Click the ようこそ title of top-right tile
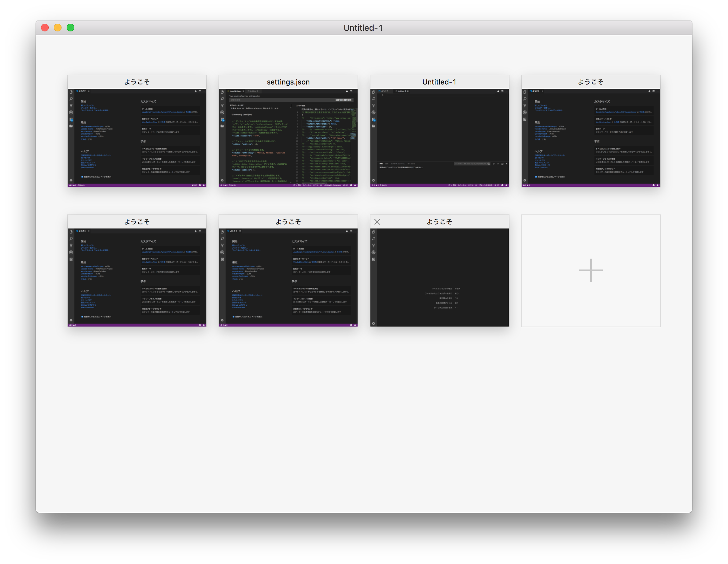The image size is (728, 564). point(590,82)
